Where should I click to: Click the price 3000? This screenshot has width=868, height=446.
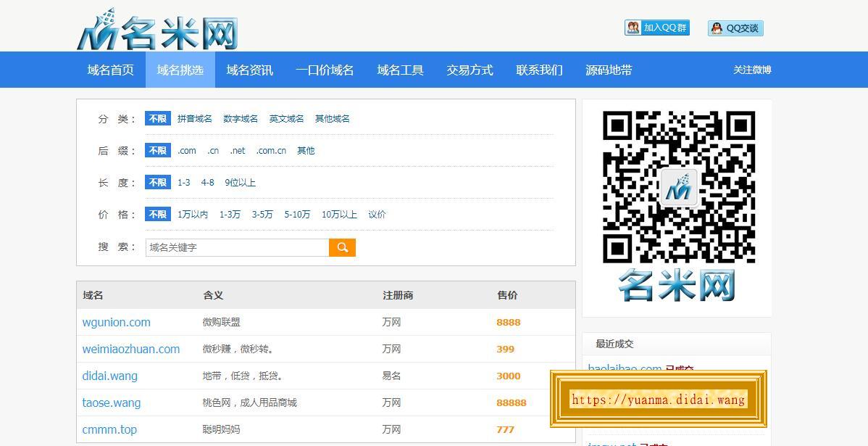508,376
